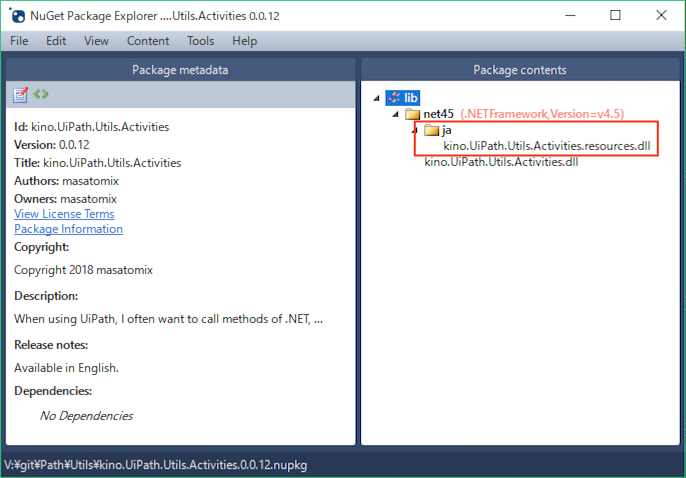Minimize the NuGet Package Explorer window
Screen dimensions: 686x478
click(570, 15)
